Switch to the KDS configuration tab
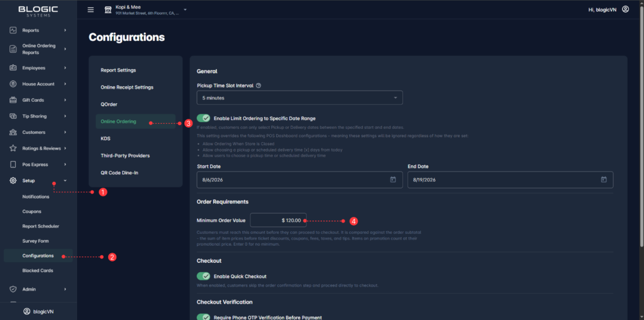644x320 pixels. coord(136,138)
